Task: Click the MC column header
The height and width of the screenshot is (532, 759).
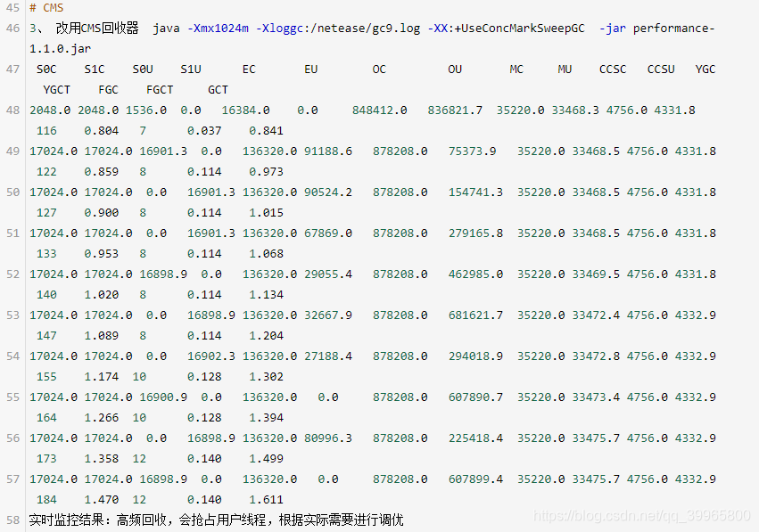Action: click(x=516, y=70)
